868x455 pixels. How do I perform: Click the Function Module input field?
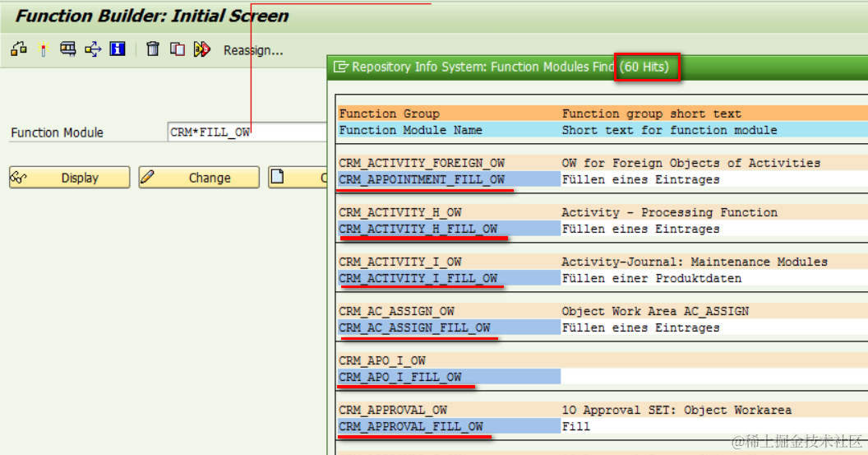(247, 132)
